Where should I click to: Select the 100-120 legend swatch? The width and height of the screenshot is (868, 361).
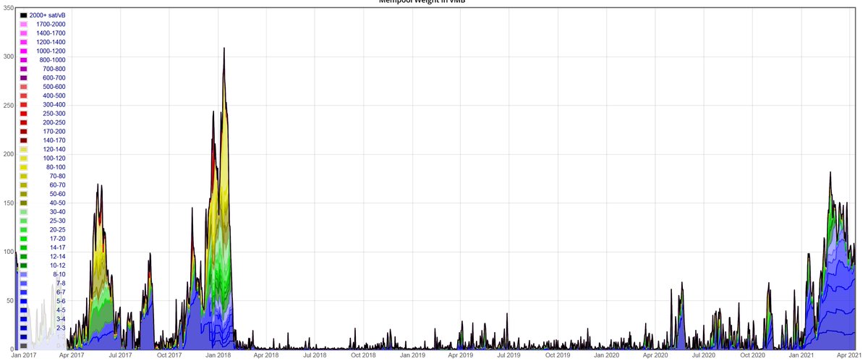tap(24, 158)
